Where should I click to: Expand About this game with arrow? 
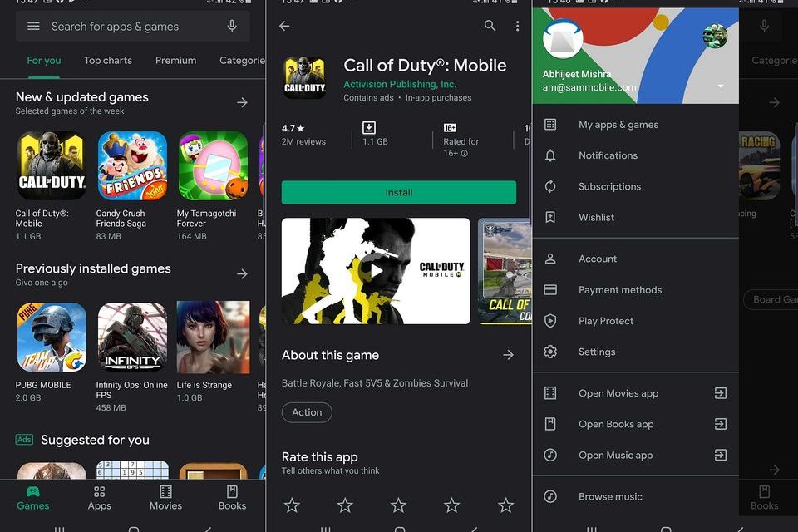(x=508, y=355)
